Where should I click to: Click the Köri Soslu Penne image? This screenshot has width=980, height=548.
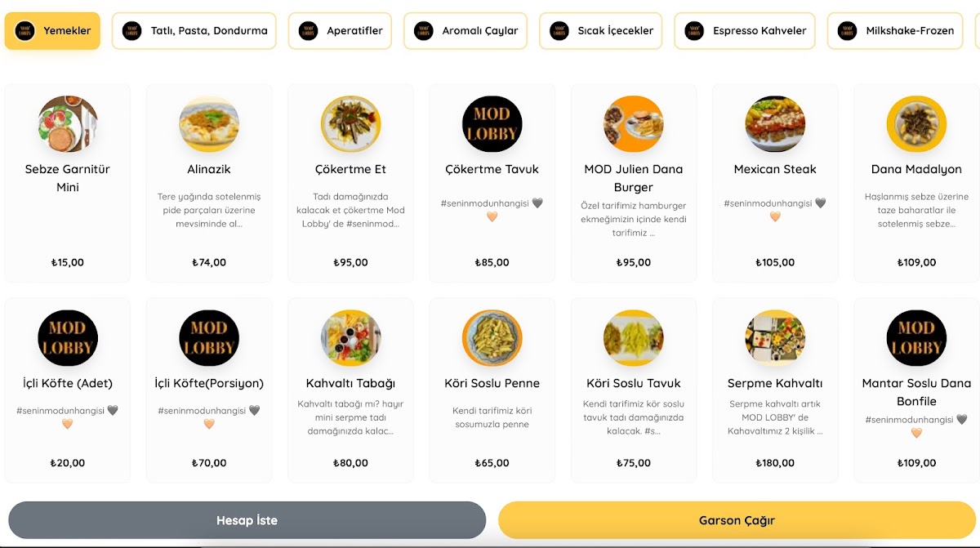pos(492,338)
